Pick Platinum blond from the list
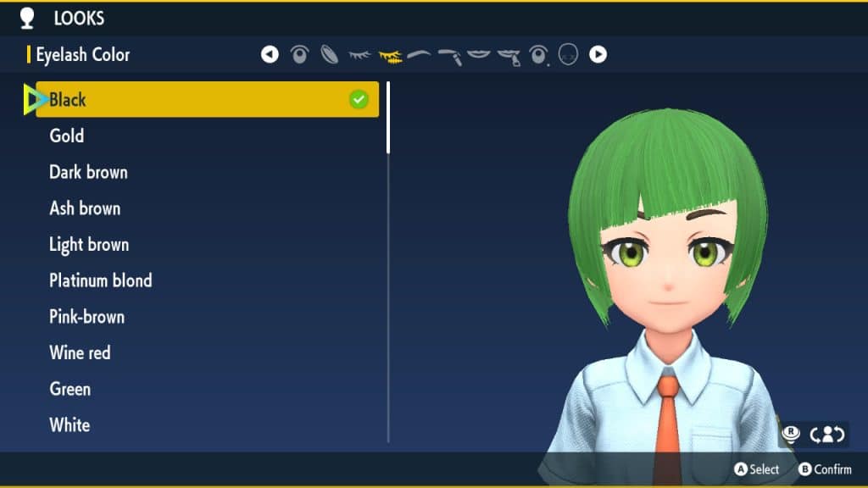868x488 pixels. 101,280
